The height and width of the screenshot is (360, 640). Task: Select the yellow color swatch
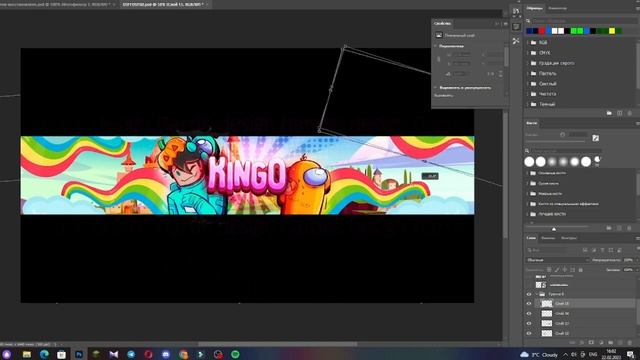pos(612,31)
